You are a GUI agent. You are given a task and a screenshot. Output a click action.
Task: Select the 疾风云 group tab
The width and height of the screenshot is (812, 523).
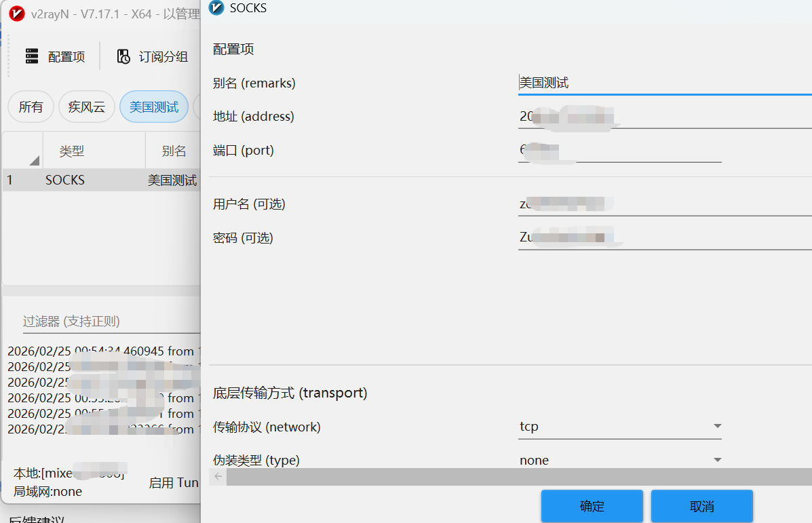(x=86, y=106)
